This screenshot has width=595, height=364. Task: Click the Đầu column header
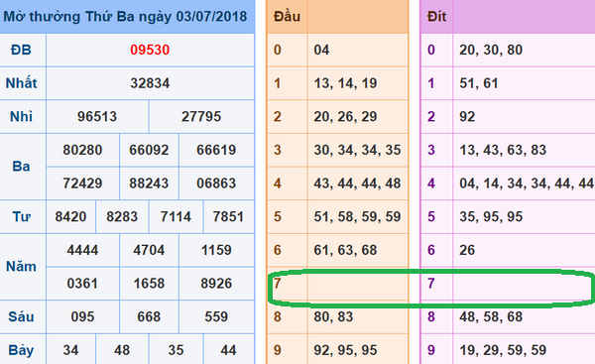(x=287, y=17)
